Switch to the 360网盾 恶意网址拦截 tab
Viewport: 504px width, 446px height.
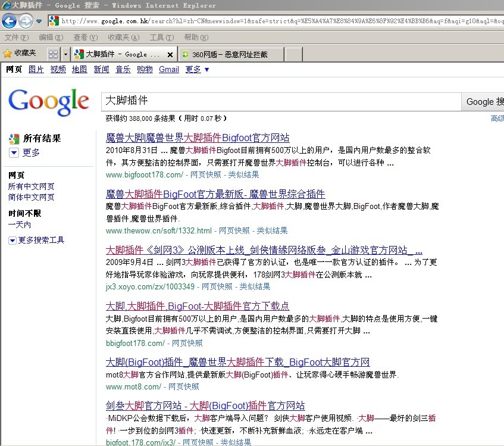point(231,54)
